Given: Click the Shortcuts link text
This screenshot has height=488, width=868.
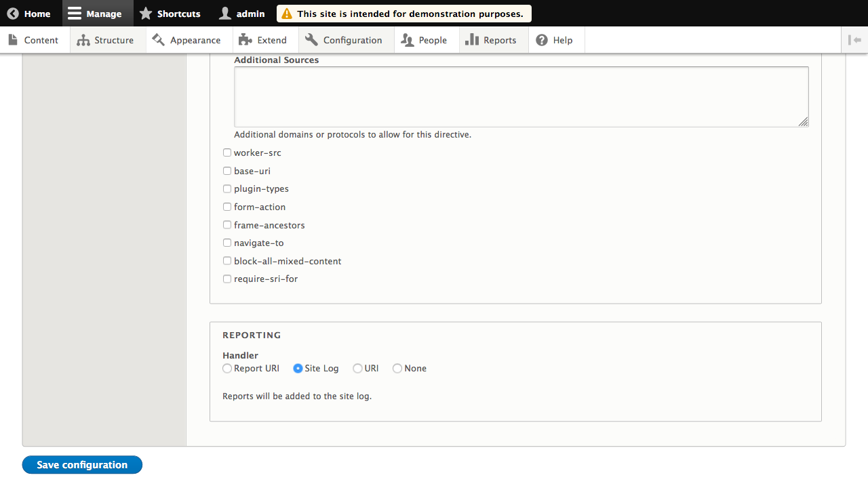Looking at the screenshot, I should tap(179, 14).
